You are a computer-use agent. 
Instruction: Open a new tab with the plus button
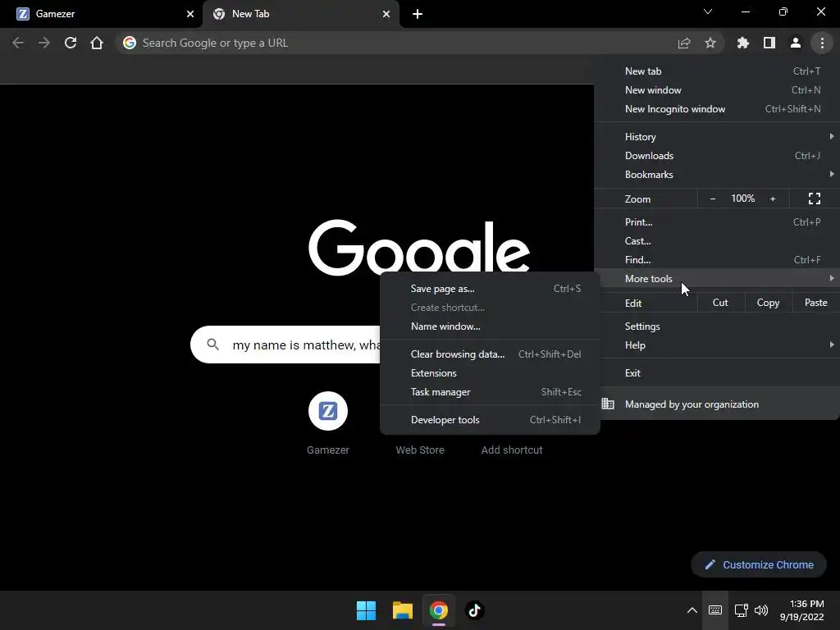tap(418, 14)
